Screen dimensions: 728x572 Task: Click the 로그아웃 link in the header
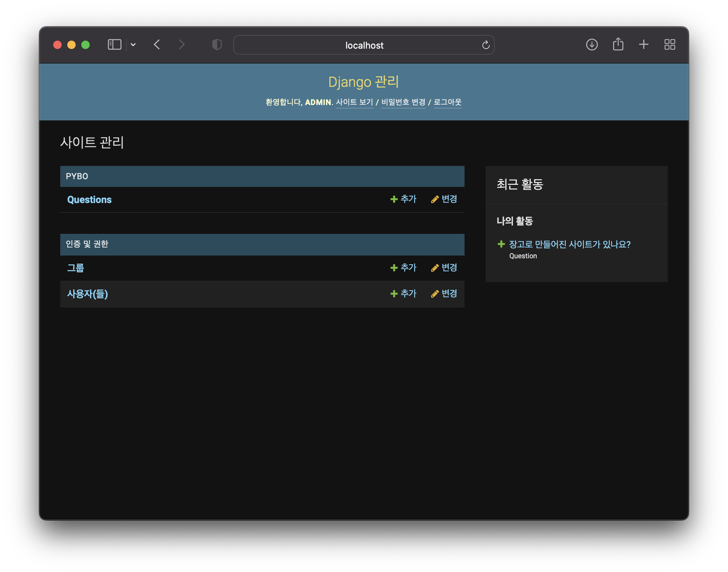point(447,102)
